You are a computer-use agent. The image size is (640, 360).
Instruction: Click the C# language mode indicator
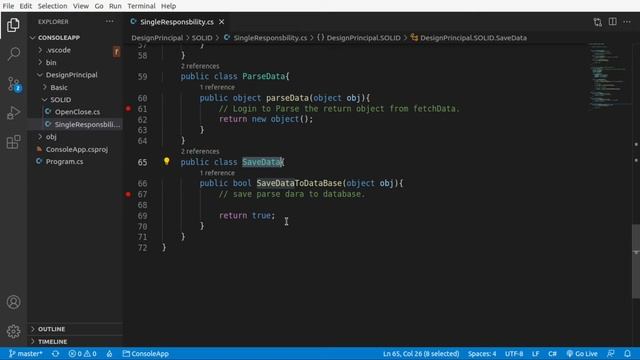(552, 353)
